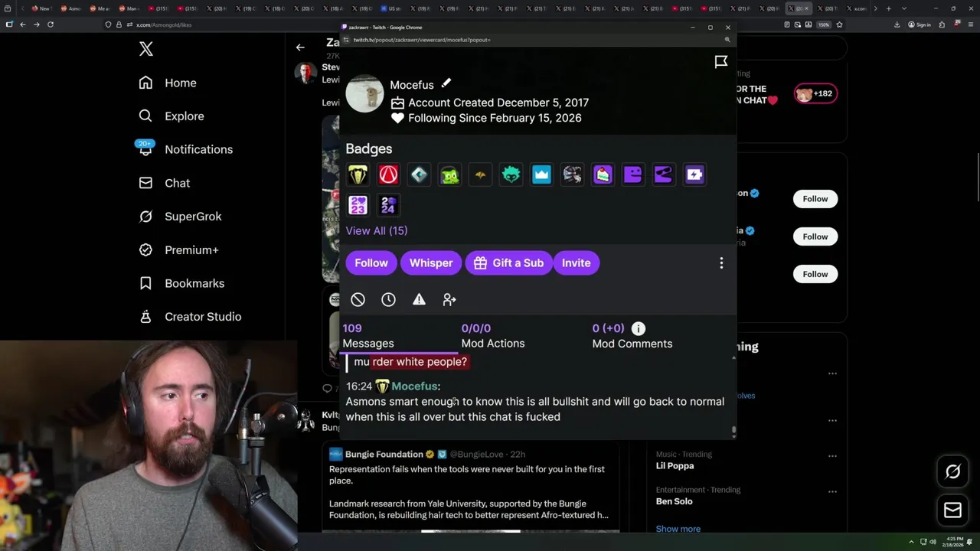
Task: Click Mocefus profile avatar
Action: click(364, 94)
